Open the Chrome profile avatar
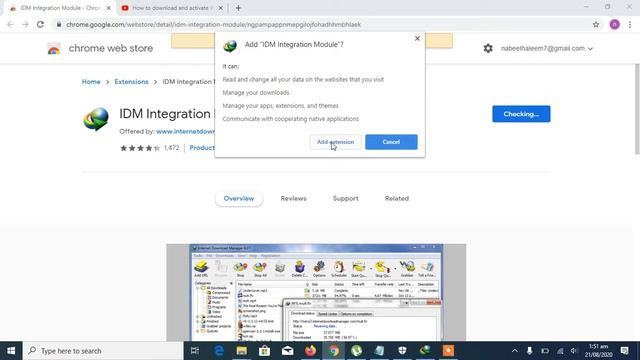The width and height of the screenshot is (640, 360). [615, 24]
